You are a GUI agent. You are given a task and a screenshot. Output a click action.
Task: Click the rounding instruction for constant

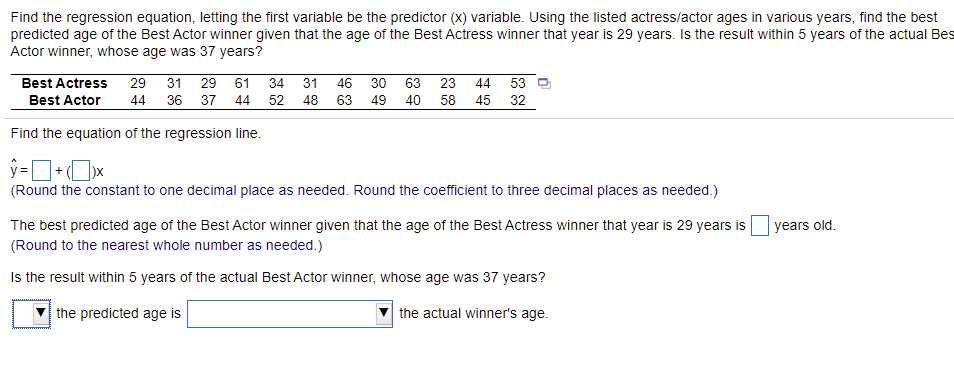pos(364,190)
